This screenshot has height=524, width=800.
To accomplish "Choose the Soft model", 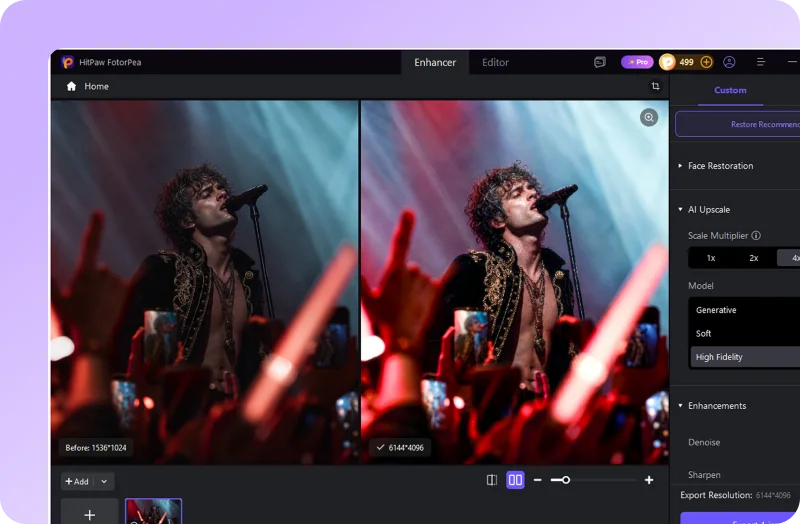I will 745,334.
